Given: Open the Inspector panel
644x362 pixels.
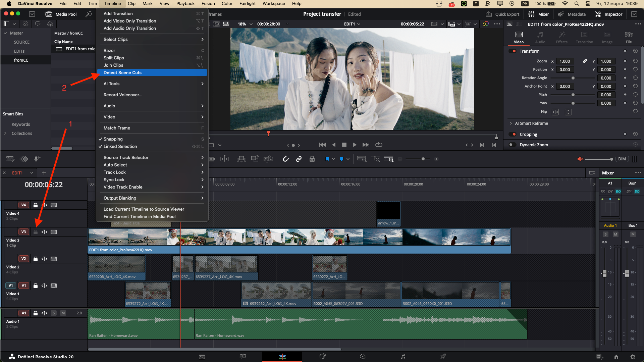Looking at the screenshot, I should [609, 14].
